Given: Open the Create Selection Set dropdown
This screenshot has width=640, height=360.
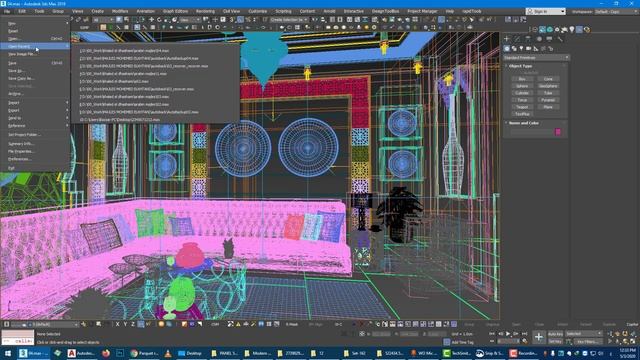Looking at the screenshot, I should pos(289,20).
